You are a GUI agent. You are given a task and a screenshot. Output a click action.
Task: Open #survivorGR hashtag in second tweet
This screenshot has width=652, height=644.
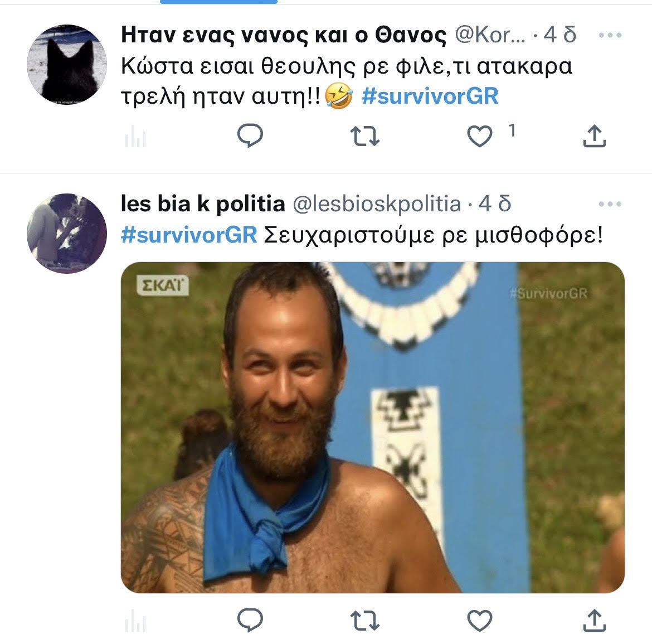point(189,235)
